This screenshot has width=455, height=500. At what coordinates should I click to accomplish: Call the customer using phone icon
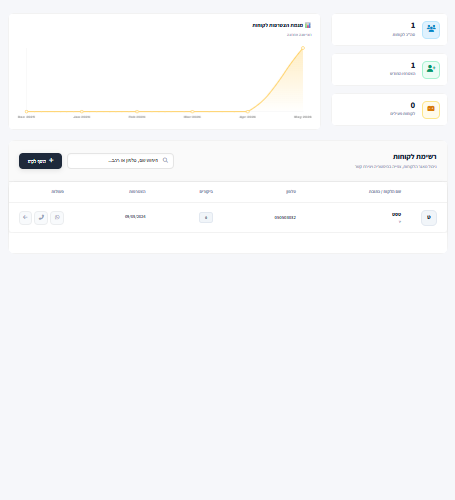point(41,218)
